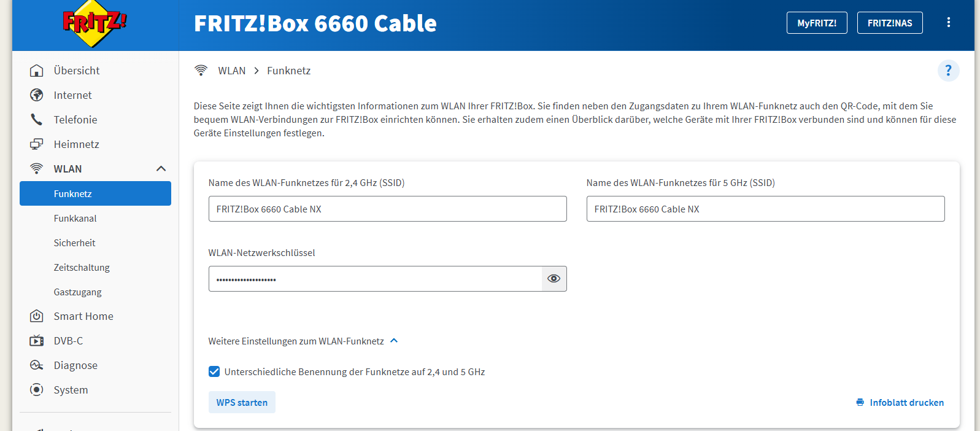Click the FRITZ!NAS button
The height and width of the screenshot is (431, 980).
tap(890, 23)
